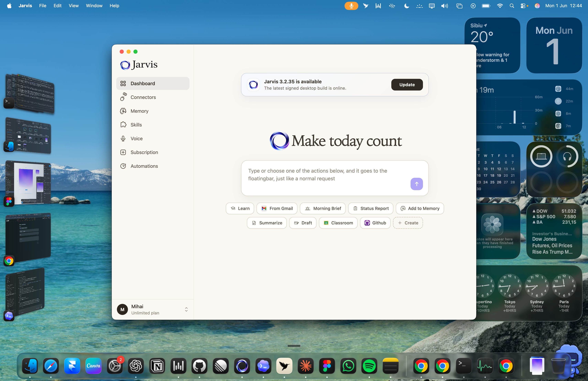
Task: Open the Subscription page
Action: tap(153, 152)
